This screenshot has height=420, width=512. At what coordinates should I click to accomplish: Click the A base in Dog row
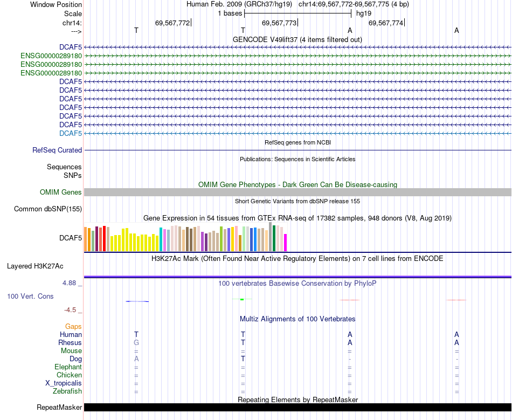[136, 359]
